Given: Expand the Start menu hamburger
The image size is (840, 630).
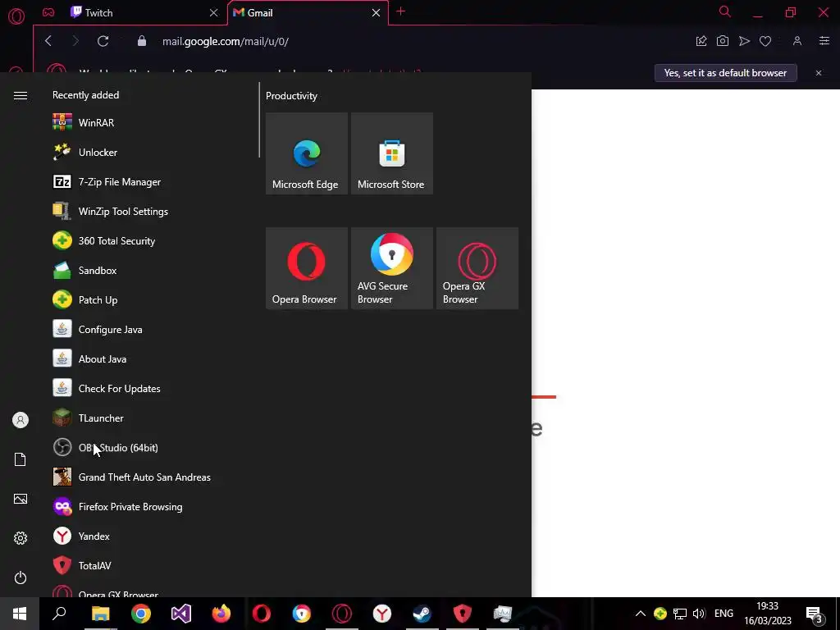Looking at the screenshot, I should click(x=21, y=95).
